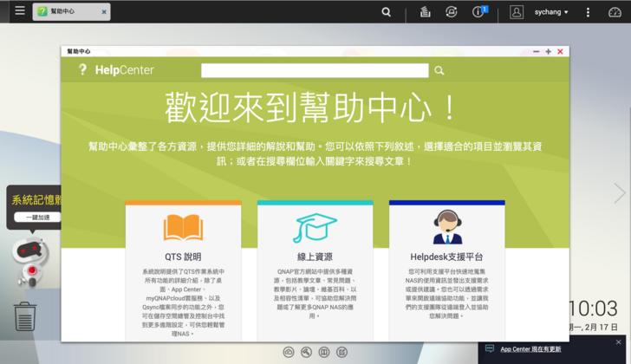Viewport: 631px width, 364px height.
Task: Click the HelpCenter question mark logo
Action: [x=82, y=70]
